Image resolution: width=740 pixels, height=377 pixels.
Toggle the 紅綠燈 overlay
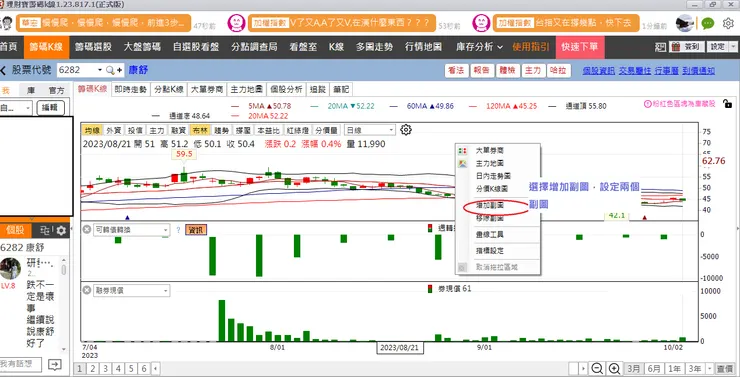click(x=297, y=130)
